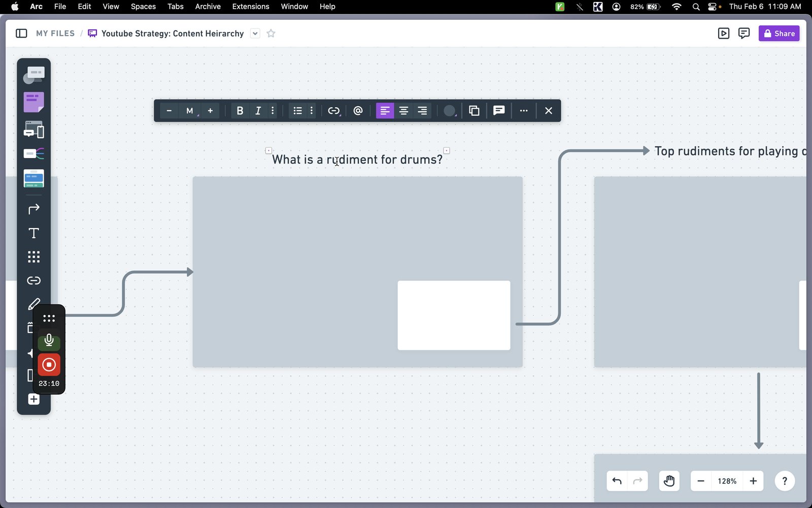Open the Spaces menu
The height and width of the screenshot is (508, 812).
143,7
